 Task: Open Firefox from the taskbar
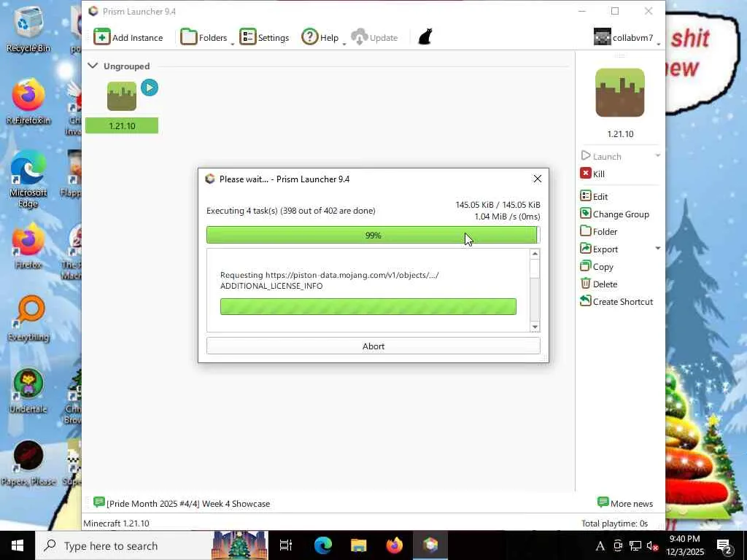tap(394, 545)
